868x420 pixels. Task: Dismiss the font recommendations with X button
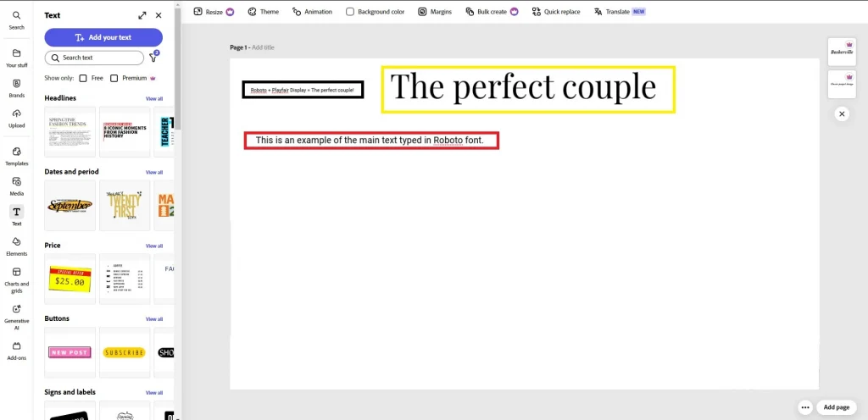842,113
